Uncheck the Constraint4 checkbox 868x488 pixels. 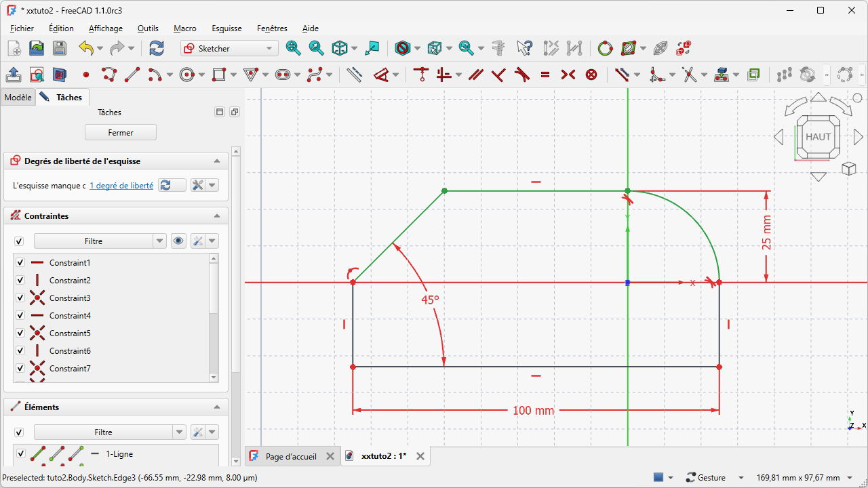pyautogui.click(x=20, y=316)
